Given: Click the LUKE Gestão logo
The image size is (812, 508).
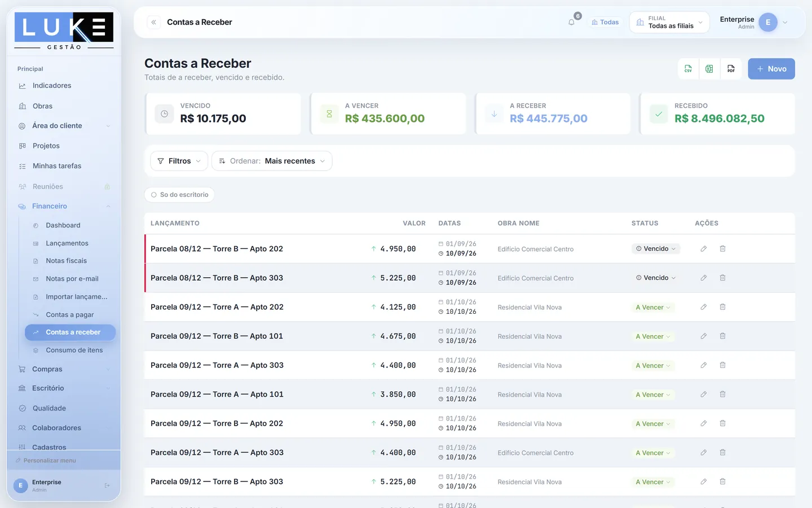Looking at the screenshot, I should (x=64, y=31).
